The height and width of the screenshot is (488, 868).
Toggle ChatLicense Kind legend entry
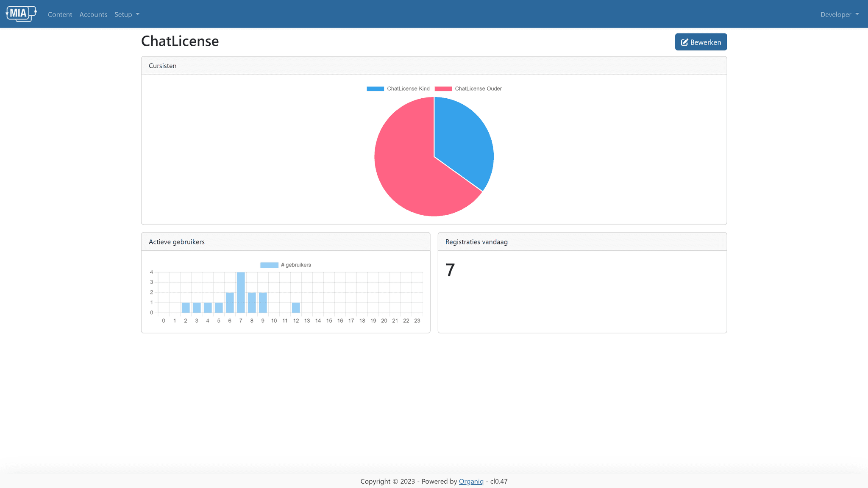coord(408,89)
